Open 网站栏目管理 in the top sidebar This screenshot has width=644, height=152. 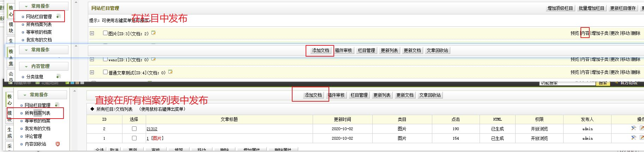click(39, 17)
